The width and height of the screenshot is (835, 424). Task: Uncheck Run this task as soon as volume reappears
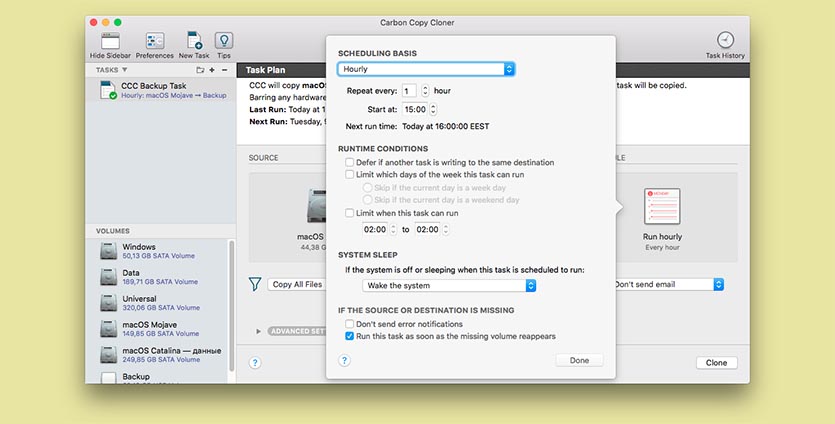(349, 336)
